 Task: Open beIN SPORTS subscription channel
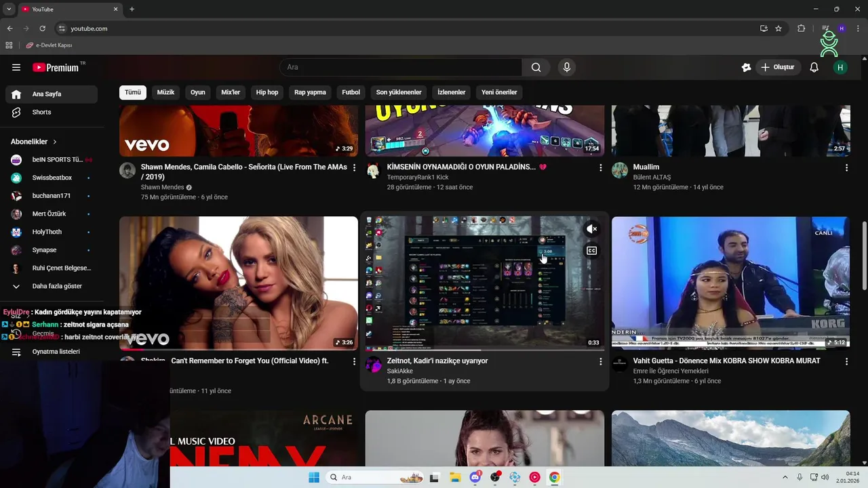(52, 160)
